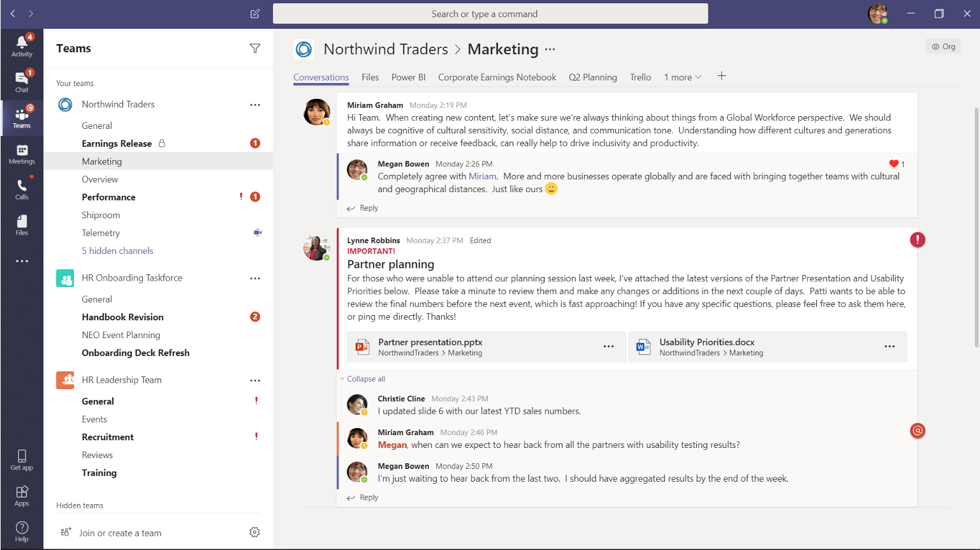Open options for Usability Priorities.docx attachment
This screenshot has width=980, height=550.
coord(889,346)
